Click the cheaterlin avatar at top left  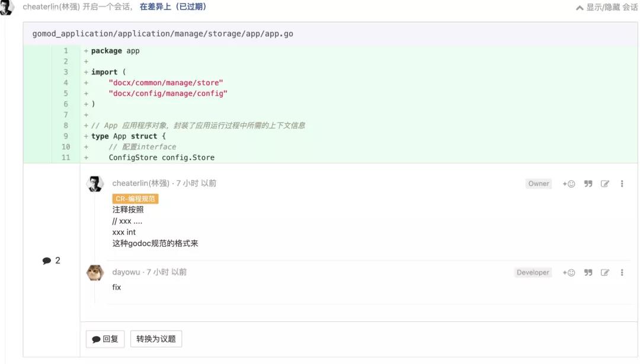coord(7,7)
